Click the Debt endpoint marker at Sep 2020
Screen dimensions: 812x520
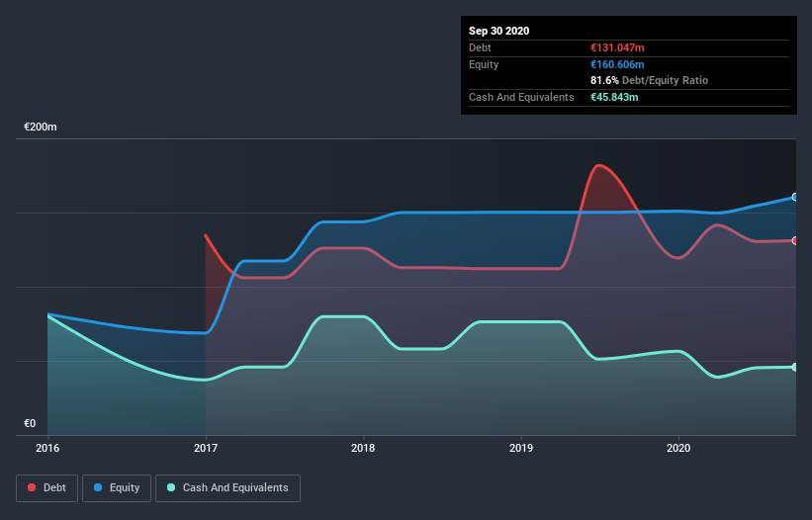pyautogui.click(x=795, y=240)
